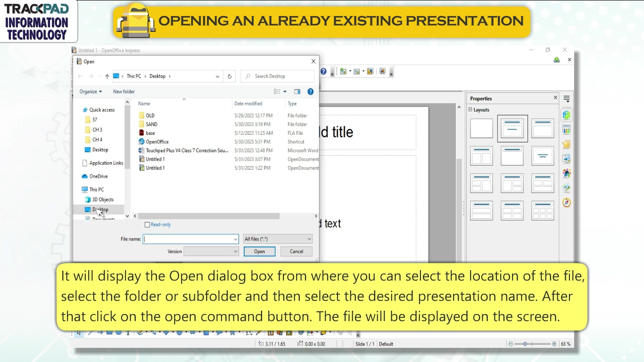
Task: Open Styles and Formatting sidebar icon
Action: (567, 173)
